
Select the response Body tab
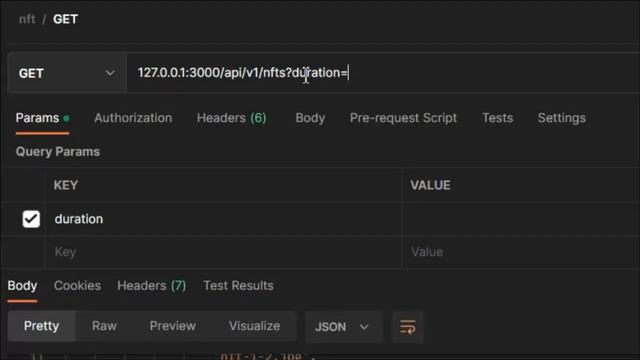point(22,286)
